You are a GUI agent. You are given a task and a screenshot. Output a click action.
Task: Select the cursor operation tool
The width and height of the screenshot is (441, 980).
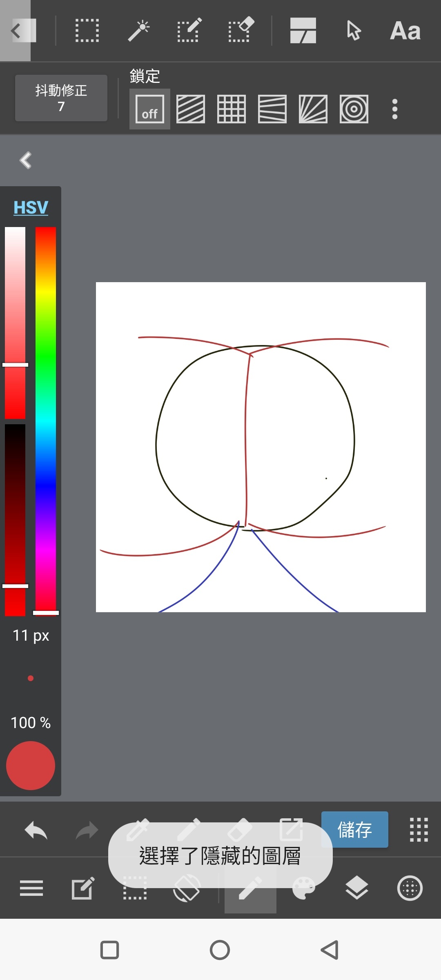tap(354, 31)
